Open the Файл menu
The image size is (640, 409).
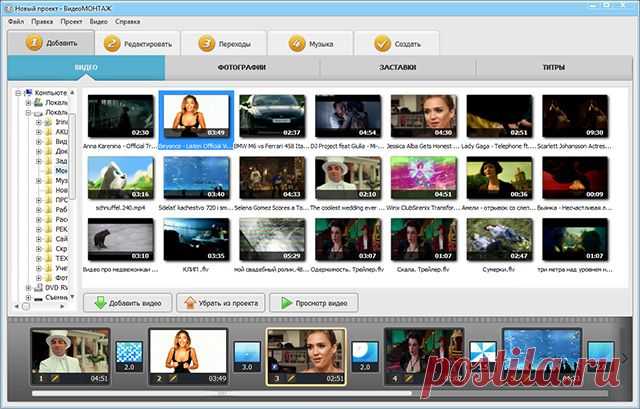[x=16, y=21]
